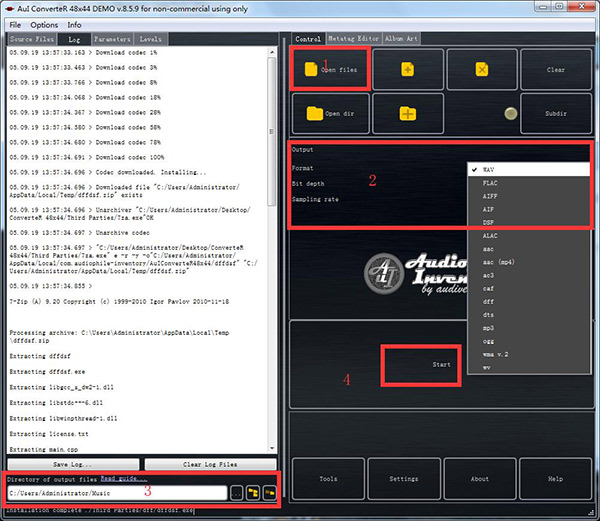Click the log line 'Download codec 100%'
Screen dimensions: 600x521
click(x=87, y=157)
